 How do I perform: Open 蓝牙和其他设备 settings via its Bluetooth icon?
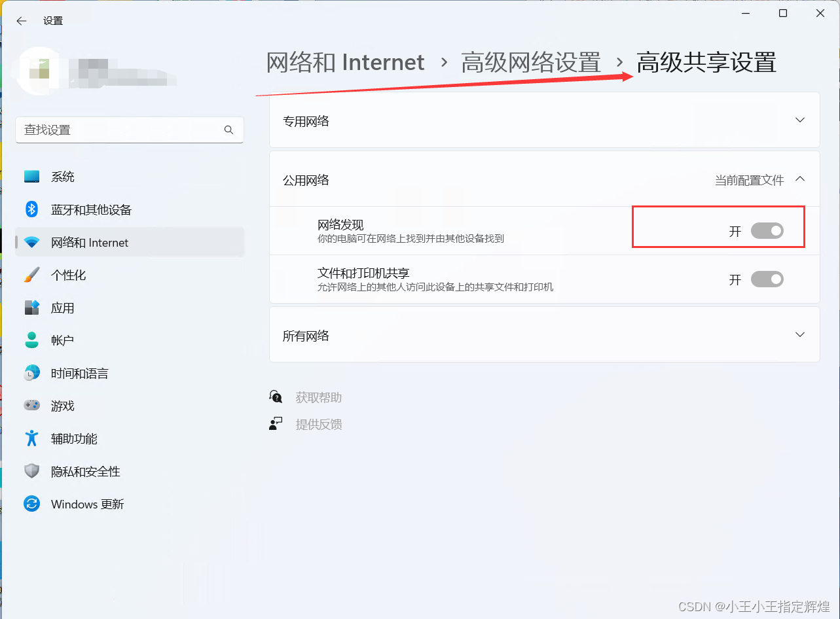click(x=31, y=209)
